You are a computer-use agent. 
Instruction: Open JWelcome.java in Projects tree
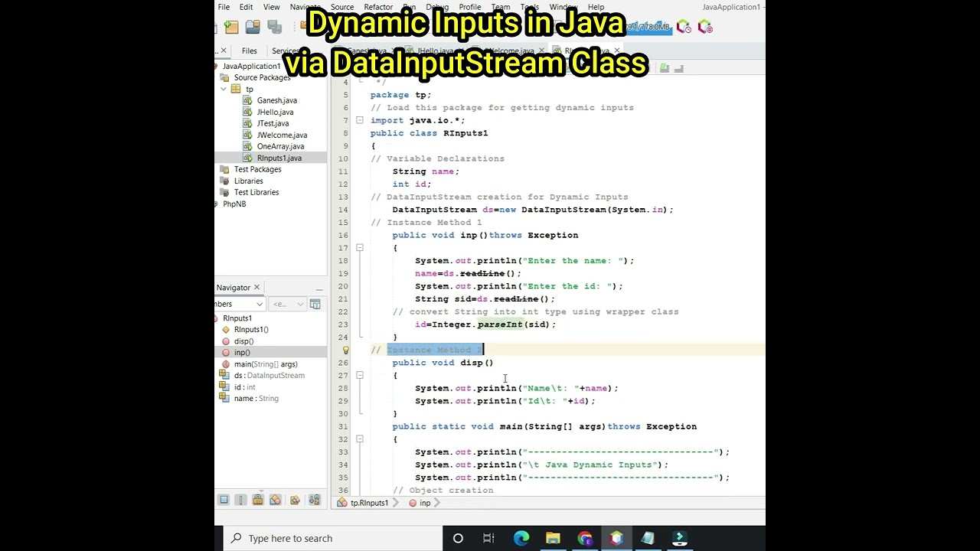click(282, 135)
